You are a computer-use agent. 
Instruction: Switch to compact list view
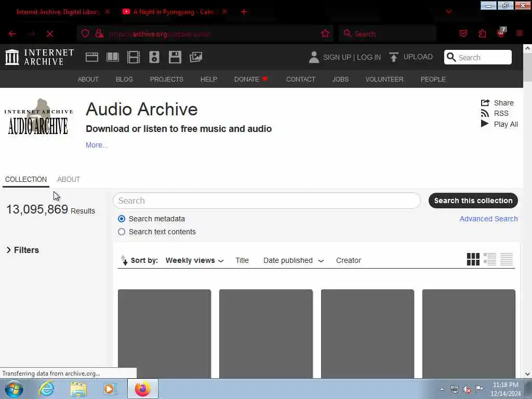click(506, 259)
